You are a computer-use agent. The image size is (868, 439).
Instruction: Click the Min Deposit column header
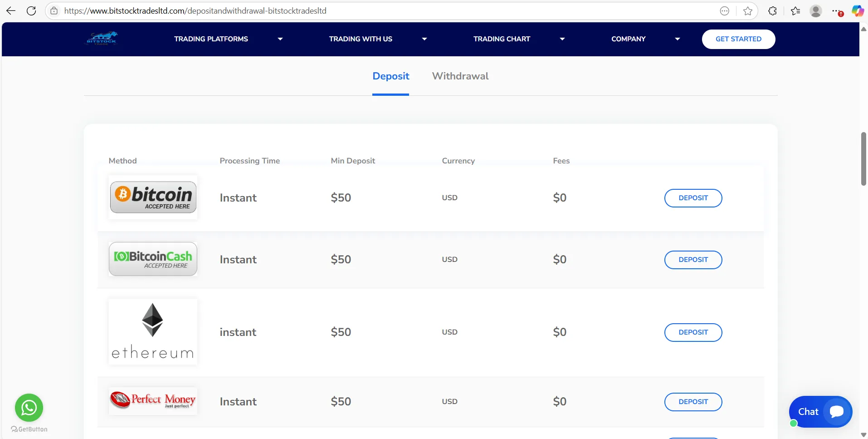click(x=353, y=161)
